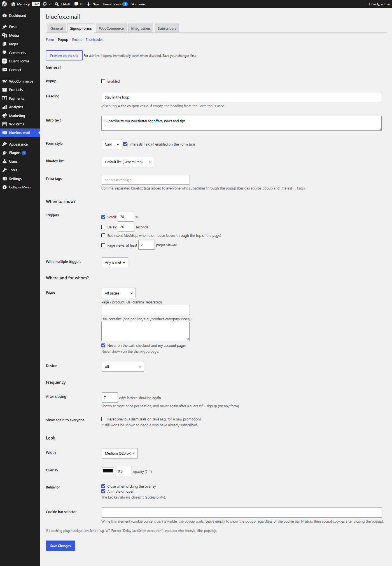Open the WooCommerce icon in sidebar
This screenshot has height=566, width=392.
pos(4,81)
